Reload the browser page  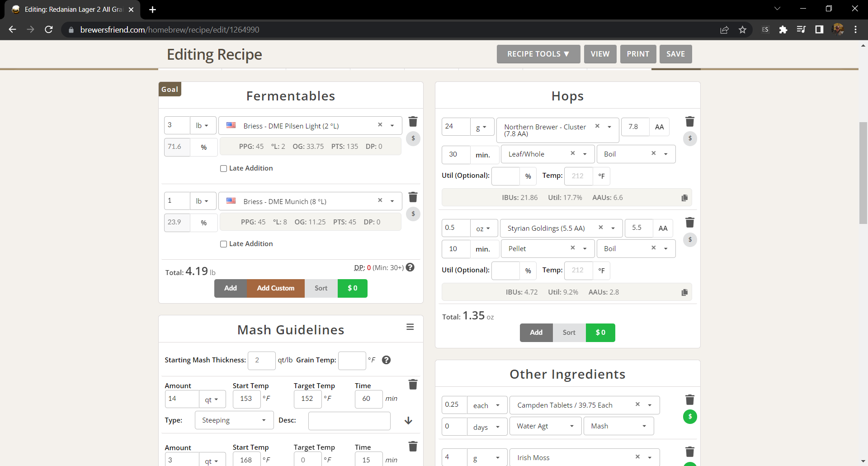tap(49, 30)
